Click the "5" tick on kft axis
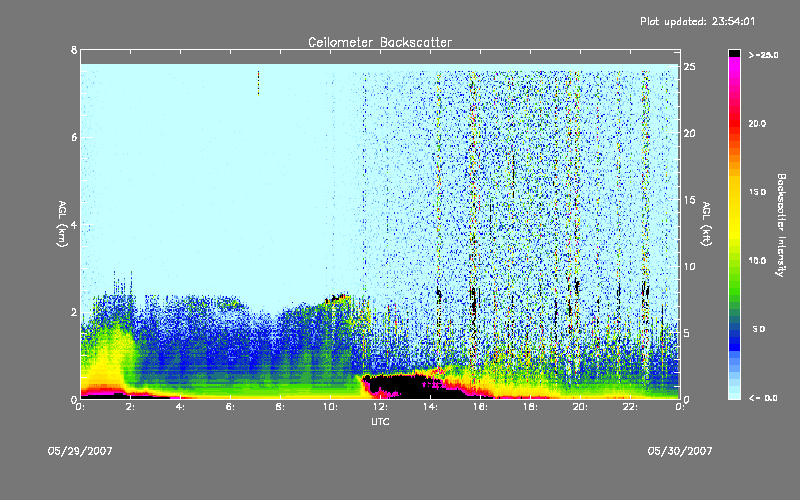The height and width of the screenshot is (500, 800). [687, 333]
